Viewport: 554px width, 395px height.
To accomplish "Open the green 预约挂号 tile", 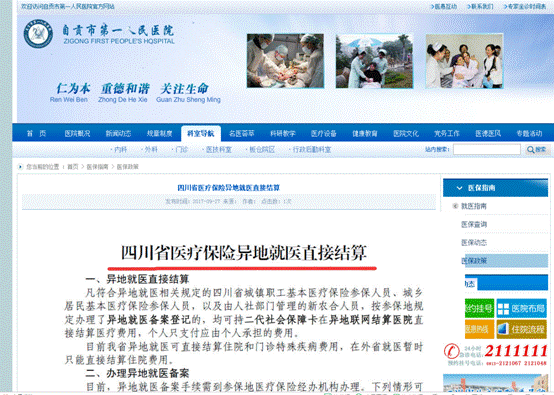I will pyautogui.click(x=479, y=308).
